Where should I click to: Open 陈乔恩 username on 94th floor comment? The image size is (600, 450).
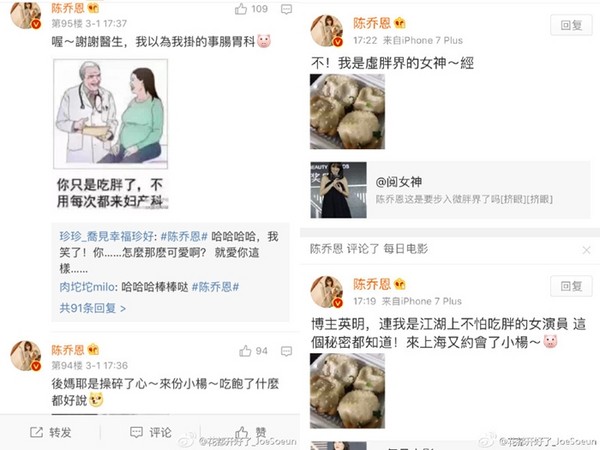[68, 350]
